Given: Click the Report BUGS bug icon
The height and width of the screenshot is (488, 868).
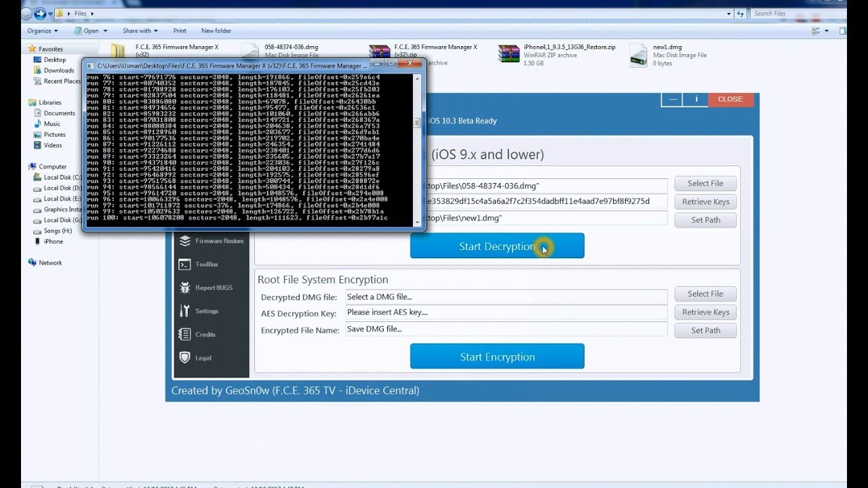Looking at the screenshot, I should 184,287.
